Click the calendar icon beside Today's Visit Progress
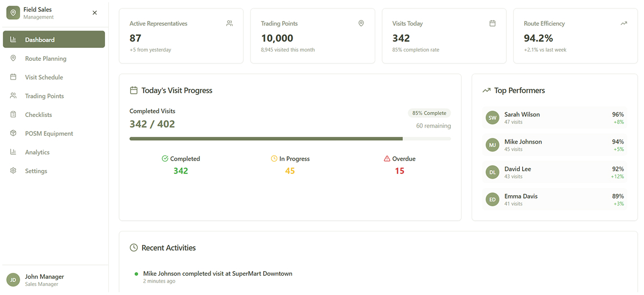 point(134,90)
